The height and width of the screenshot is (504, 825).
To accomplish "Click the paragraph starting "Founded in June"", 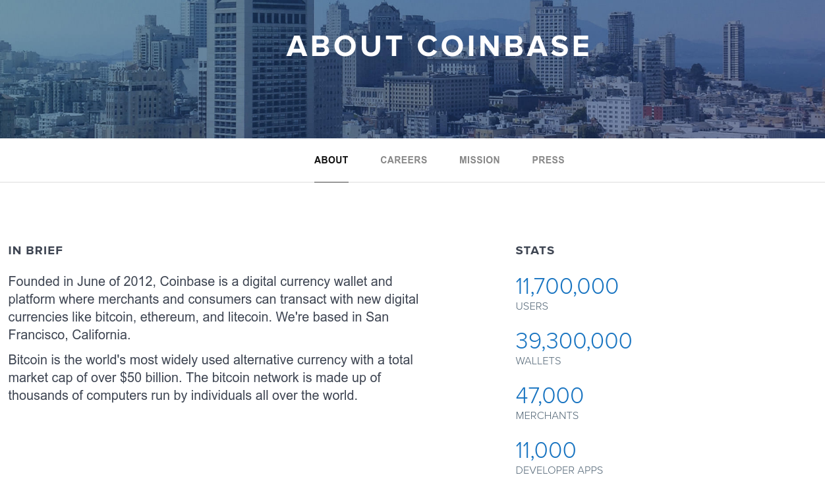I will click(213, 308).
